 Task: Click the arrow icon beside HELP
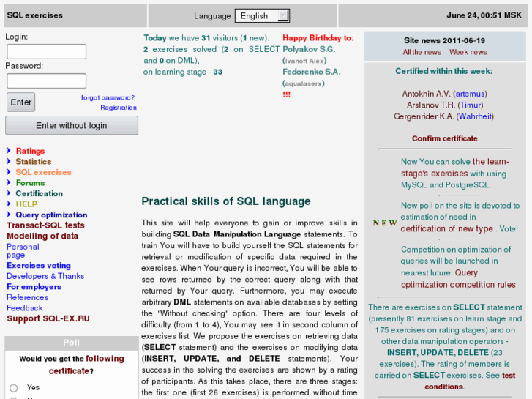click(9, 204)
